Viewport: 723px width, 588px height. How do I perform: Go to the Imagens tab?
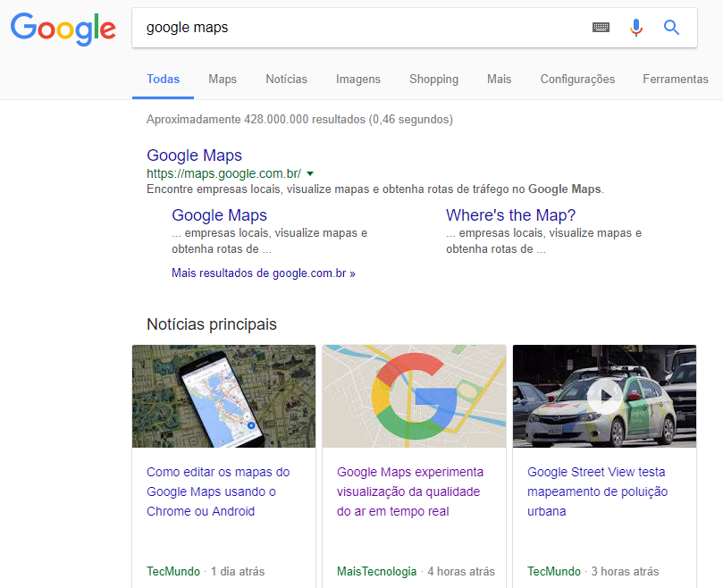358,79
